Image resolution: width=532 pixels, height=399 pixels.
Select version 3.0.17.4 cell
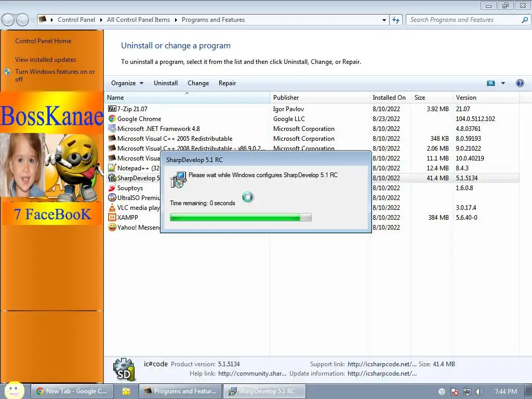pyautogui.click(x=466, y=208)
